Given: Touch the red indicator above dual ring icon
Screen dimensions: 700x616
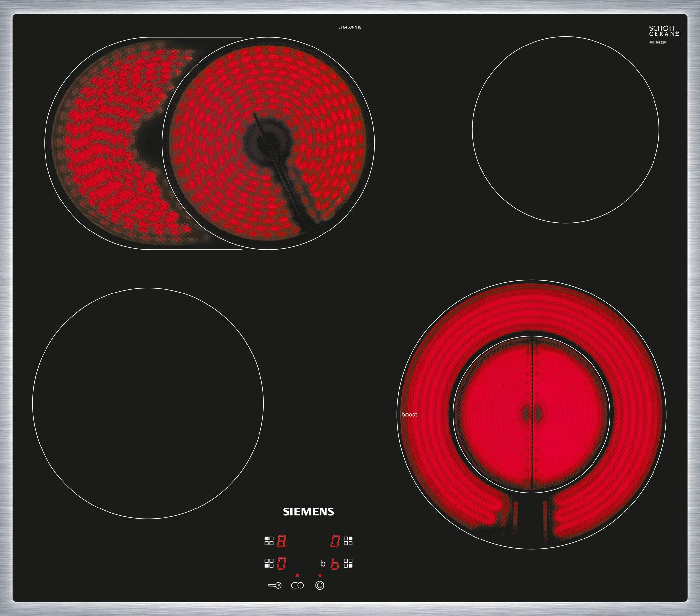Looking at the screenshot, I should tap(320, 575).
